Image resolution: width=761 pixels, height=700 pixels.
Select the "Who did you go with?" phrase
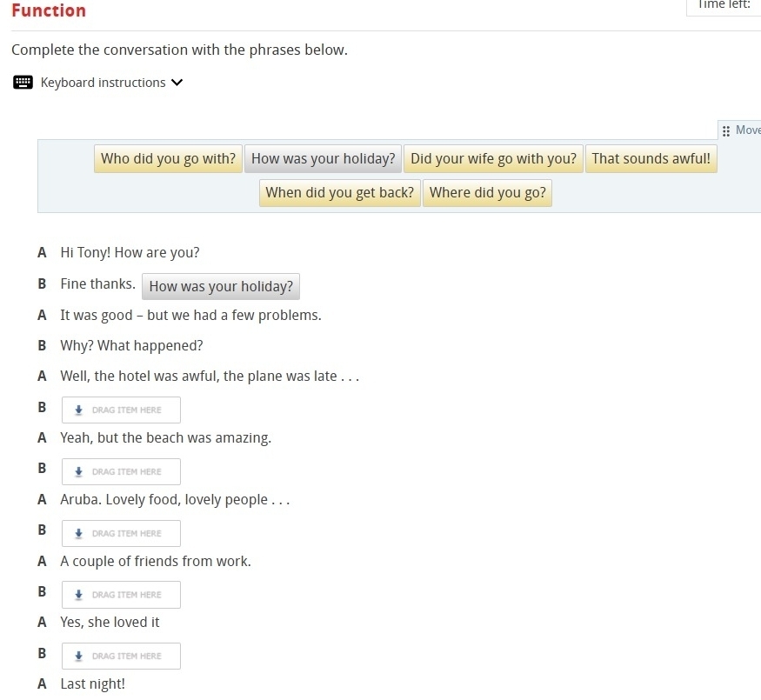pyautogui.click(x=168, y=159)
